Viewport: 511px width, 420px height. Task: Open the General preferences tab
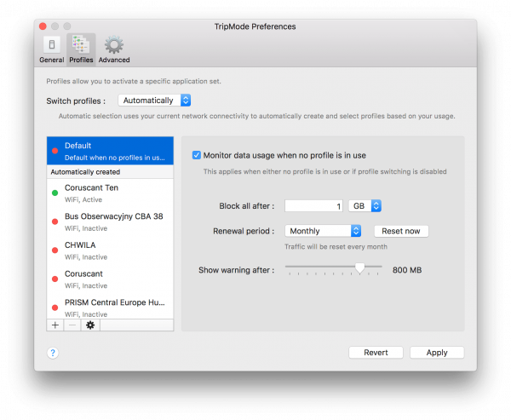51,49
